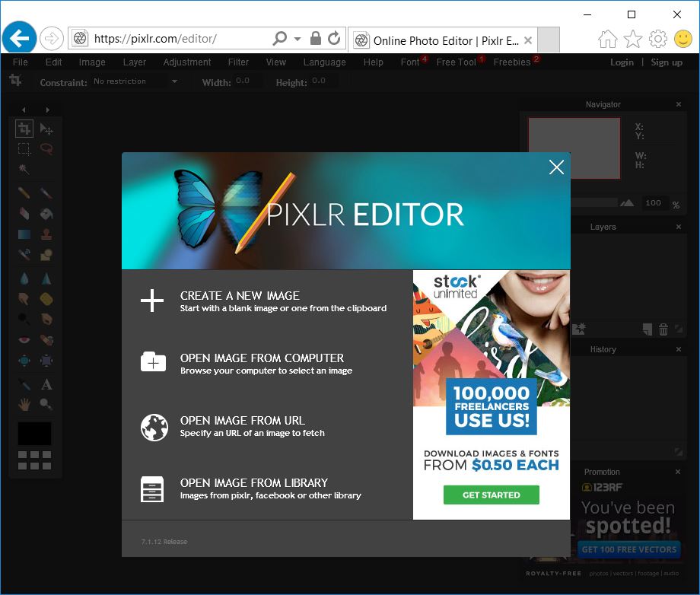Click the Login link

pyautogui.click(x=622, y=62)
